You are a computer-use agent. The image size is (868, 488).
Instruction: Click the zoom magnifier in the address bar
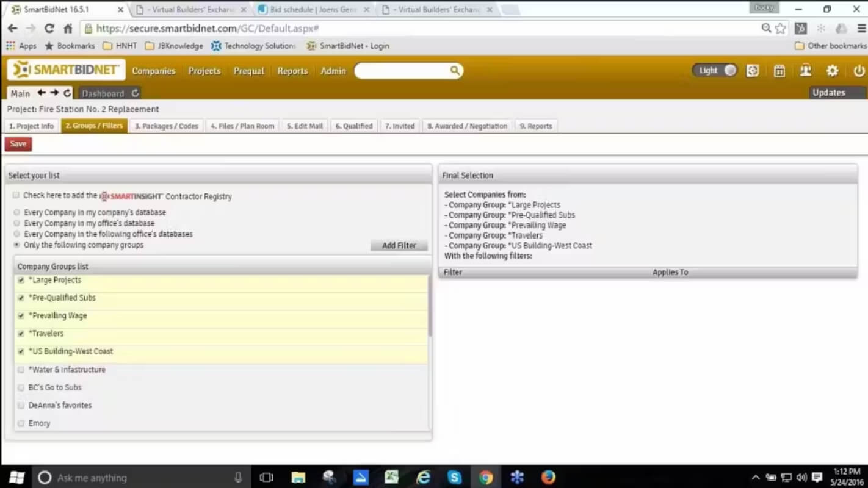coord(766,29)
